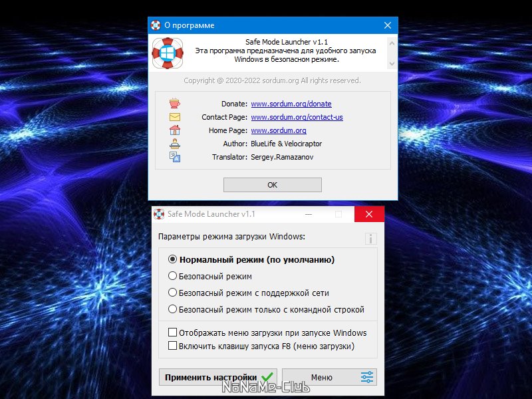Click scroll up arrow in description box

[x=392, y=43]
